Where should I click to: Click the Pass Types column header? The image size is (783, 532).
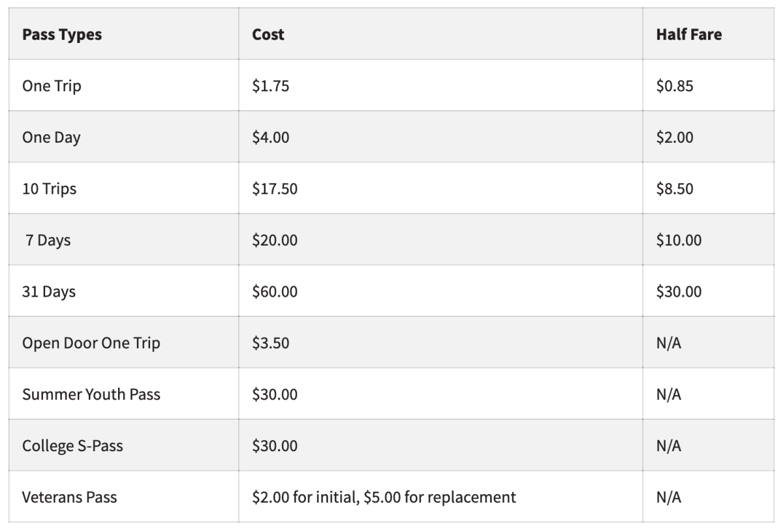coord(62,35)
